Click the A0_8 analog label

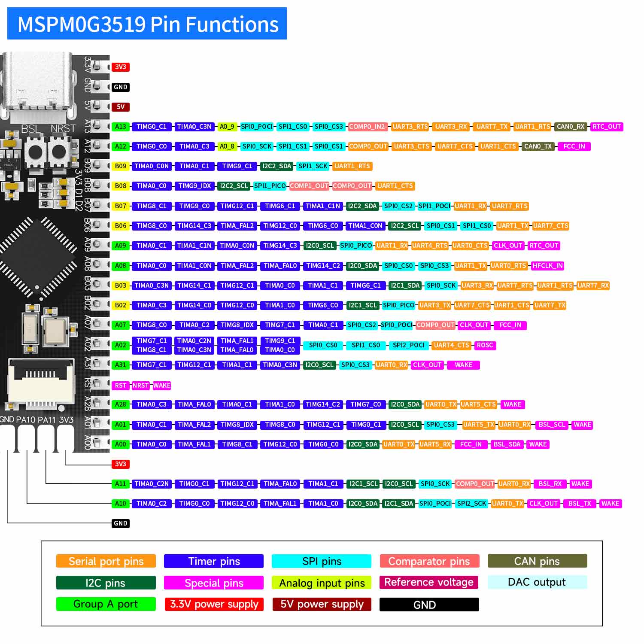(227, 146)
